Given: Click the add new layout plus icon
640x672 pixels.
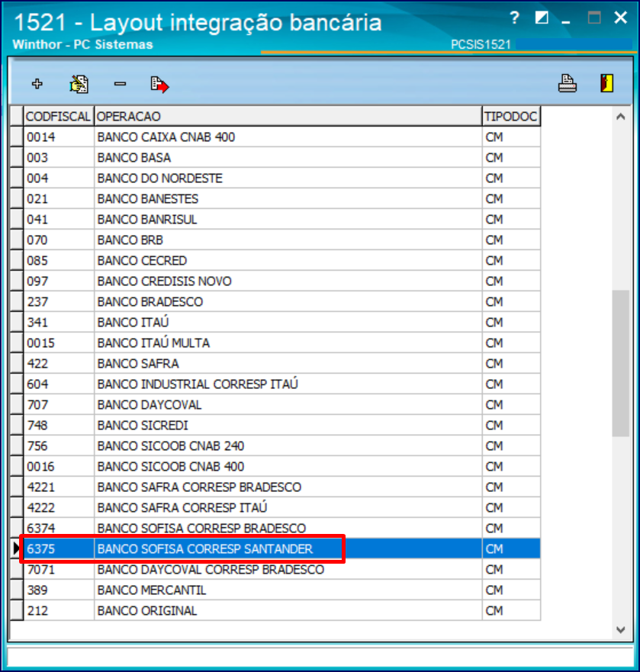Looking at the screenshot, I should 37,84.
